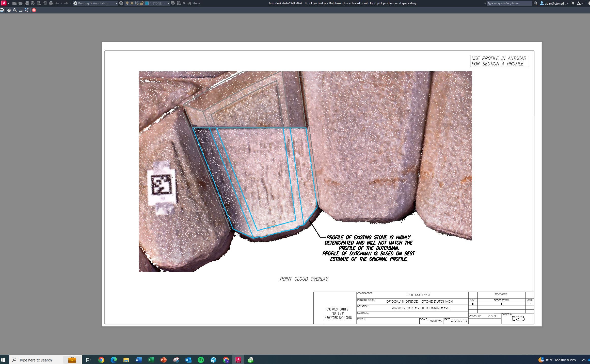Viewport: 590px width, 364px height.
Task: Click the Plot printer icon in Quick Access
Action: pos(51,3)
